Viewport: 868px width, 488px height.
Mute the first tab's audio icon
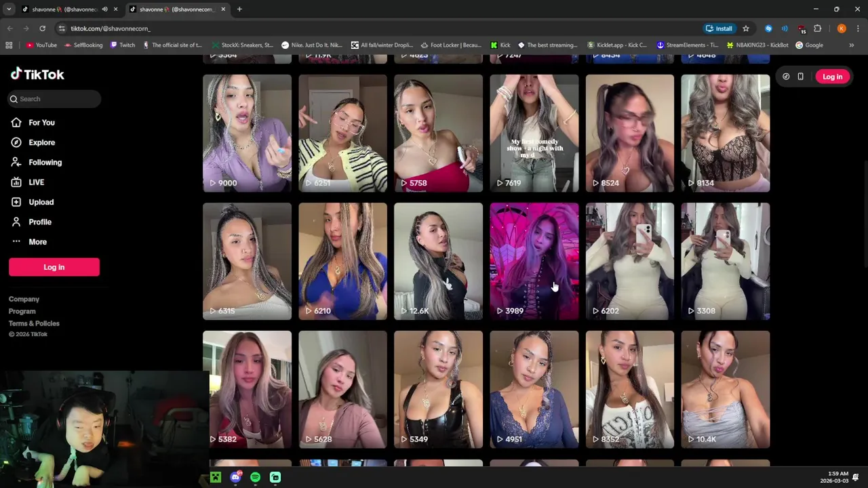tap(104, 9)
